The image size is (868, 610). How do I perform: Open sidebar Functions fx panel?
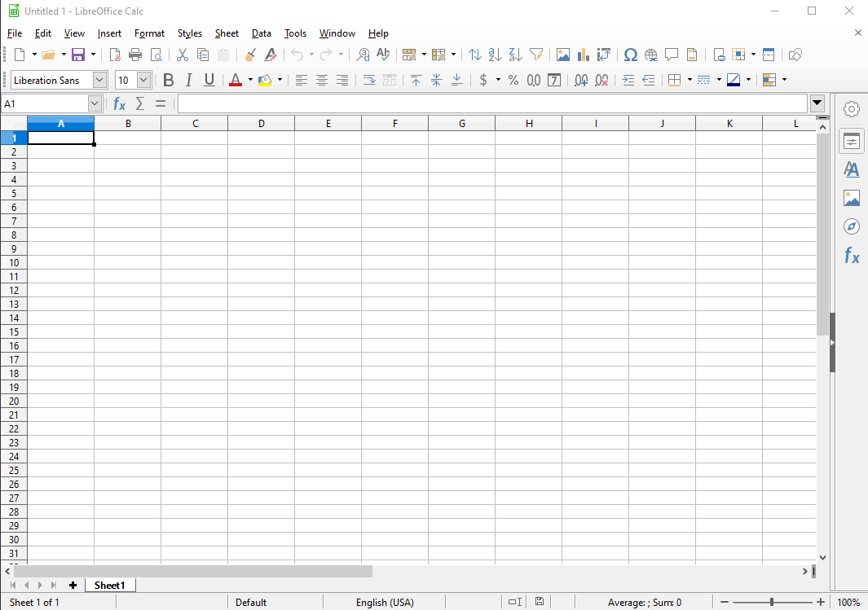[852, 255]
